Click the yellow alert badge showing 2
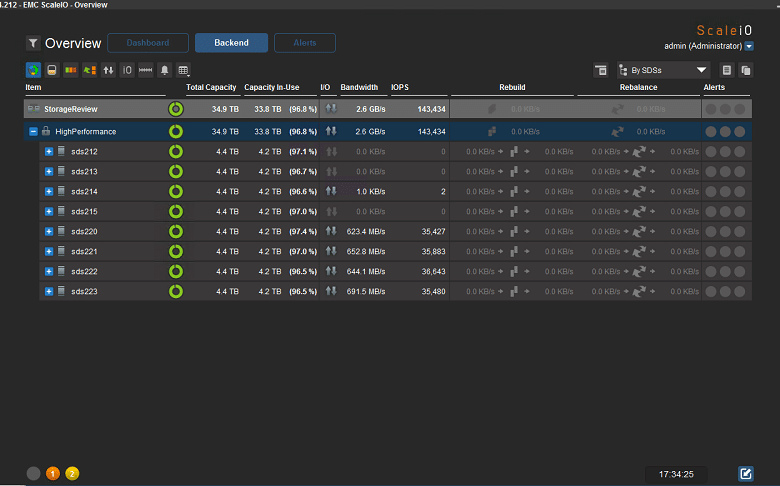This screenshot has height=486, width=780. coord(72,474)
